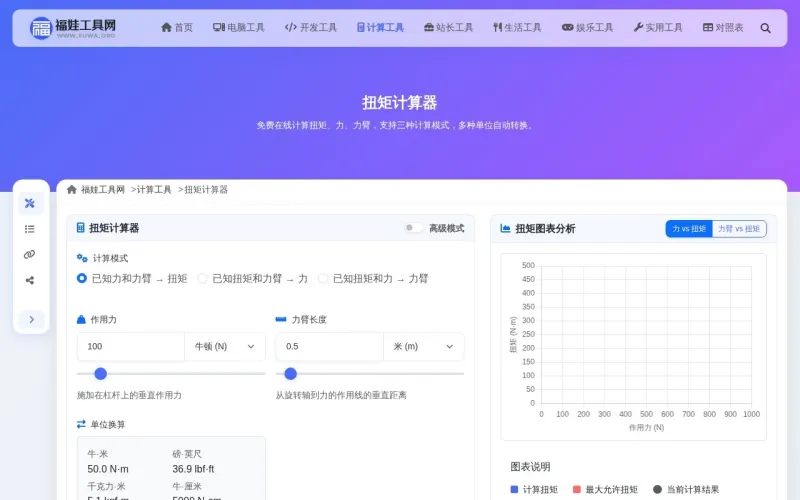Switch chart to 力臂 vs 扭矩 tab
This screenshot has height=500, width=800.
[739, 229]
